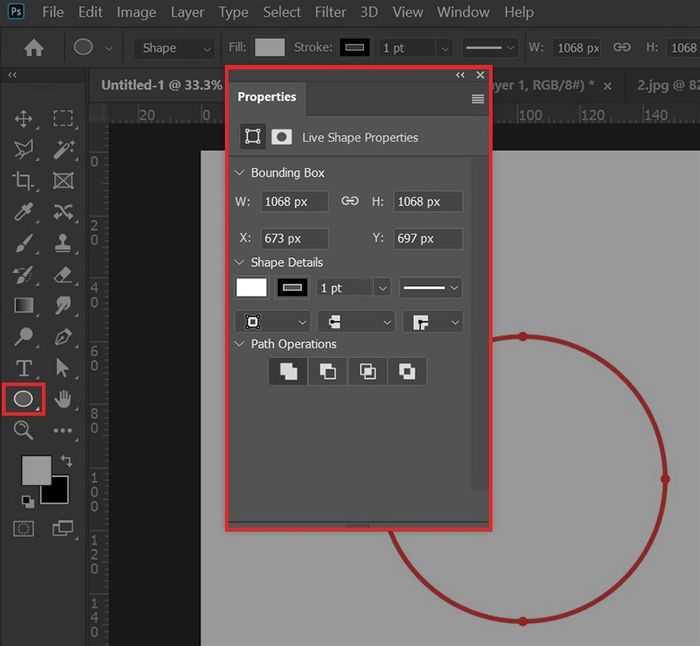
Task: Open the Window menu
Action: point(463,12)
